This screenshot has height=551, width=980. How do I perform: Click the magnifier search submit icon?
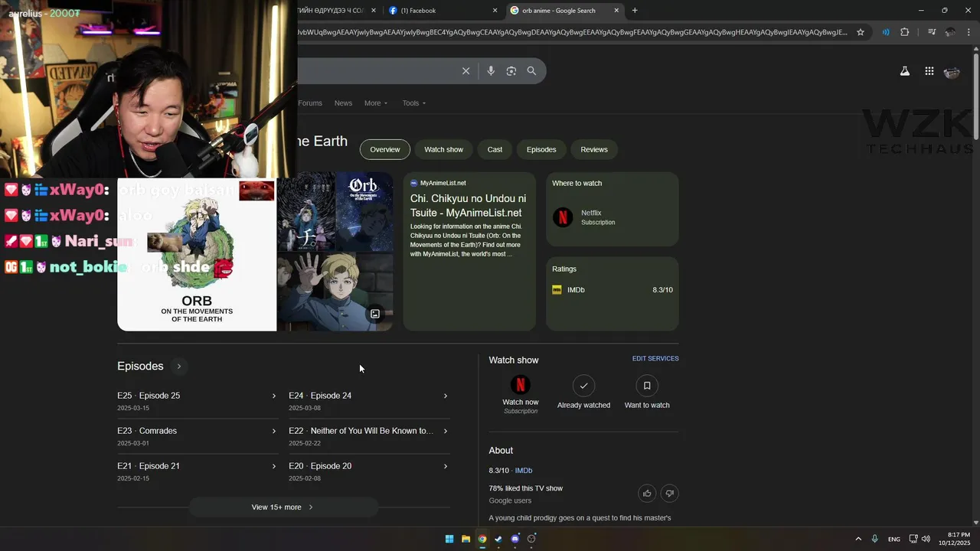[531, 71]
